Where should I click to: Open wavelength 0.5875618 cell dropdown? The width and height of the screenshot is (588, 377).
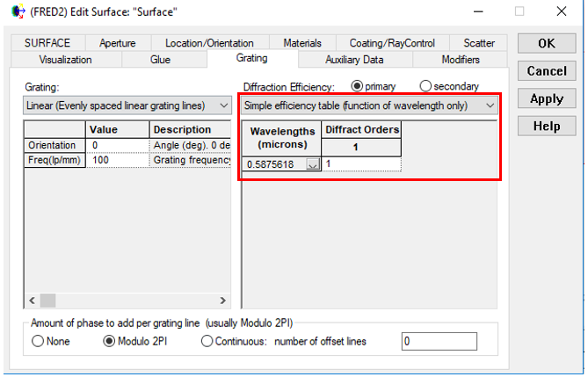pos(312,164)
